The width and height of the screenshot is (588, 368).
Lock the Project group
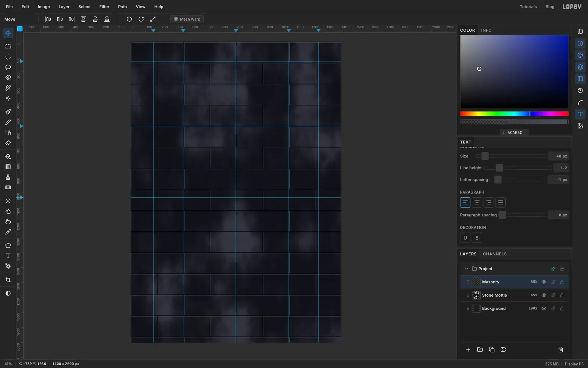[562, 269]
